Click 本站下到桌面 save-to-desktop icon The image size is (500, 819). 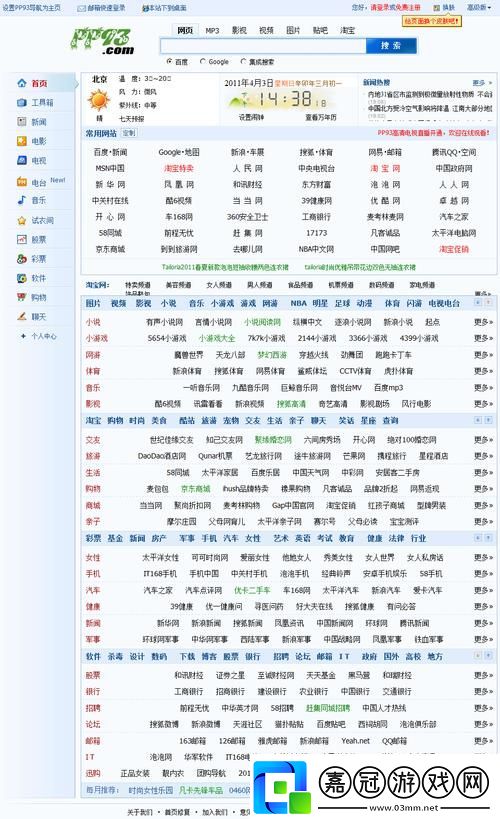pyautogui.click(x=146, y=8)
